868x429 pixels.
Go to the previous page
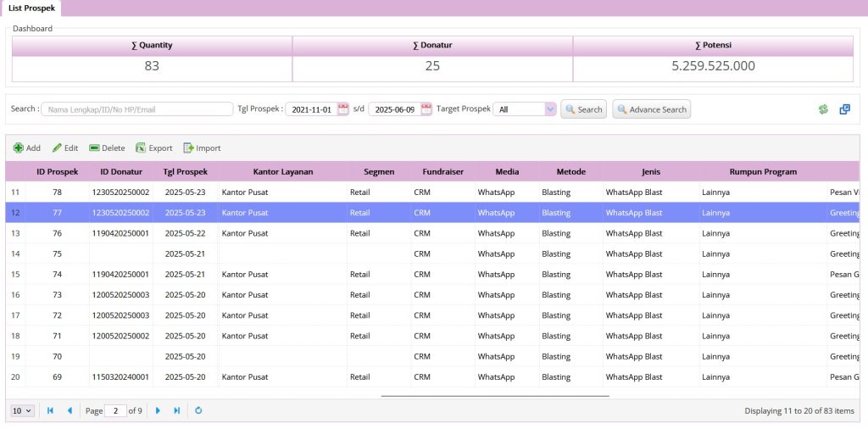pos(70,410)
